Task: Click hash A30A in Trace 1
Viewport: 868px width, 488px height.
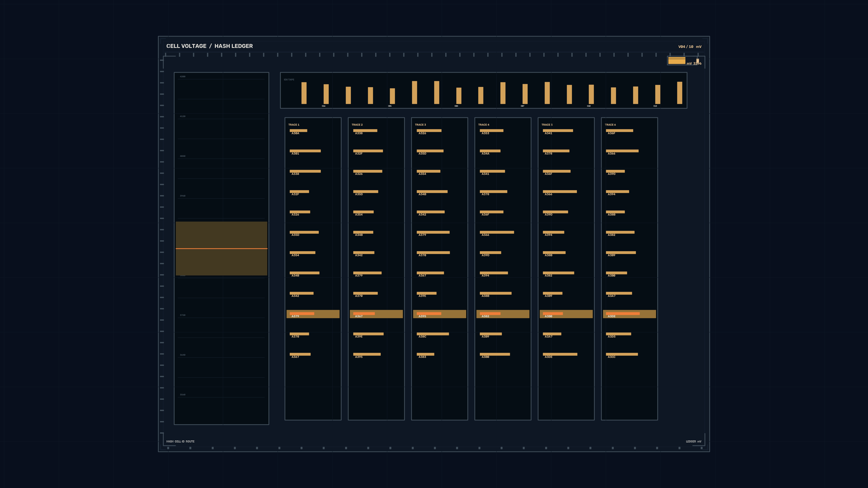Action: click(x=295, y=133)
